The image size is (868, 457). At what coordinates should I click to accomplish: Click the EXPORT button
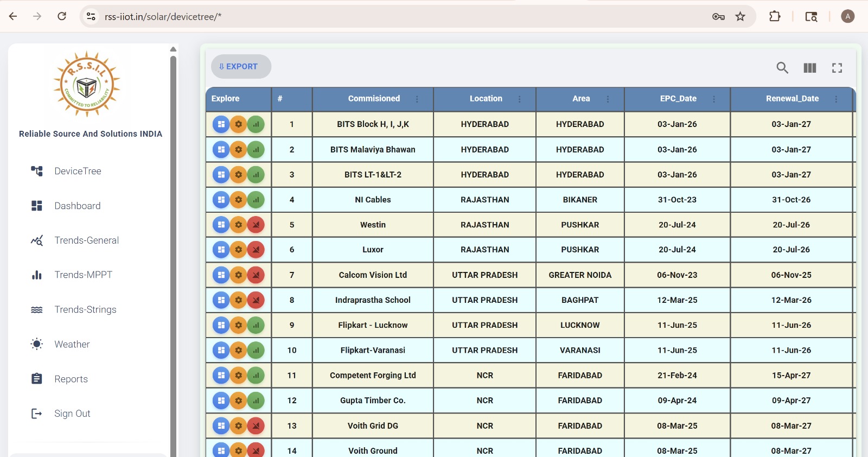241,66
